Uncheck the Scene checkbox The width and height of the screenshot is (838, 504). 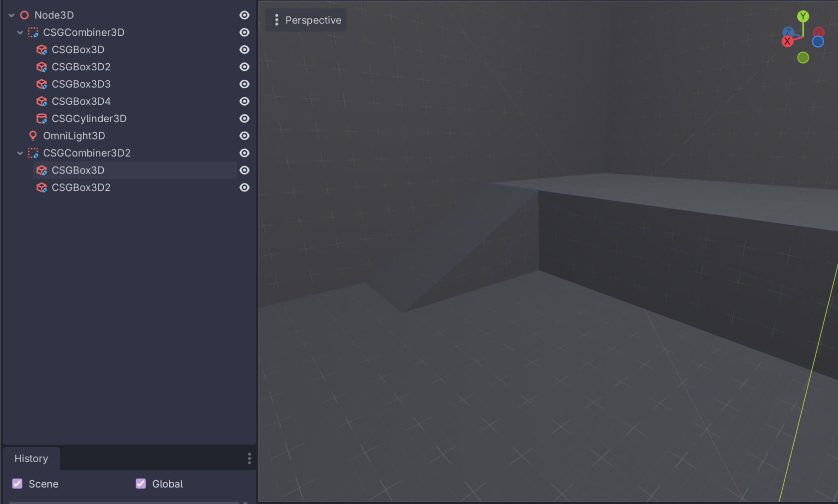pos(17,483)
